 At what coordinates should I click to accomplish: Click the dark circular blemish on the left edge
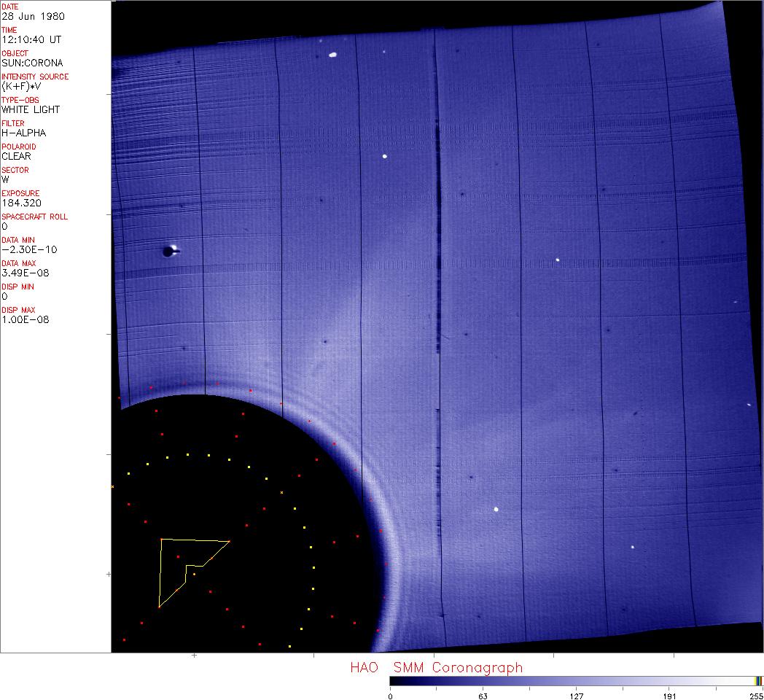(x=168, y=252)
